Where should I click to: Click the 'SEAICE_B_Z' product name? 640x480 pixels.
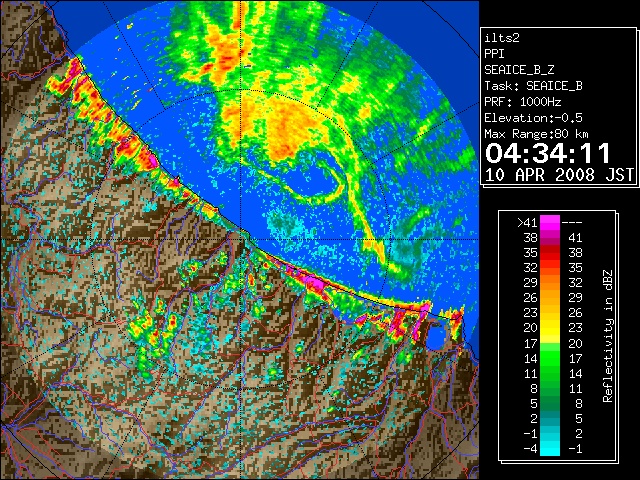[x=519, y=70]
